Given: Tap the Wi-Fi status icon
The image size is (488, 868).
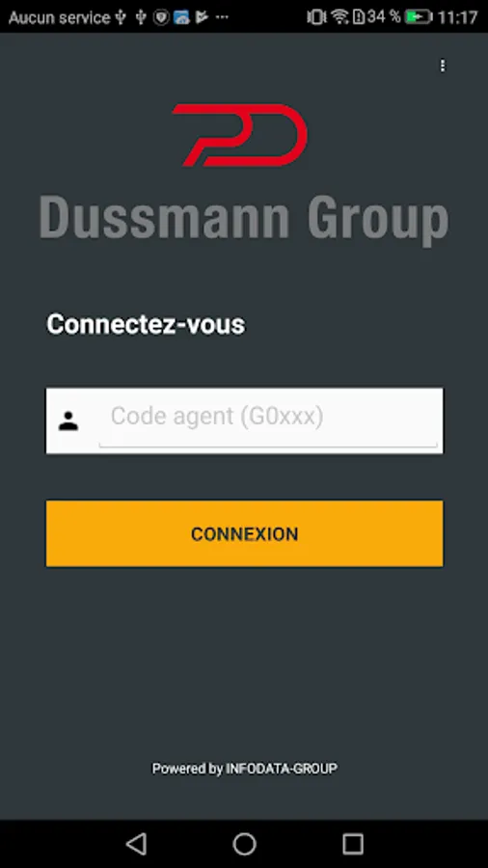Looking at the screenshot, I should pyautogui.click(x=339, y=17).
